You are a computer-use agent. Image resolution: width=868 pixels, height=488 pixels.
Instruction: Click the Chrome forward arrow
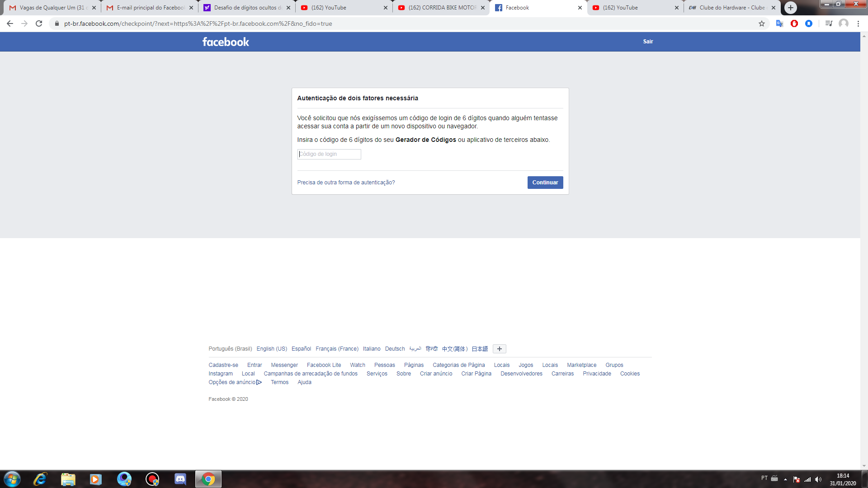pos(24,23)
